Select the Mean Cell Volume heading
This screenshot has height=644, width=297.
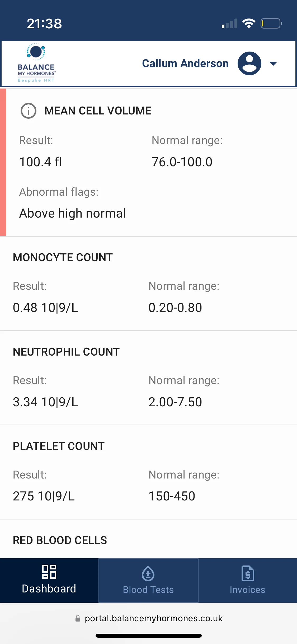point(98,111)
